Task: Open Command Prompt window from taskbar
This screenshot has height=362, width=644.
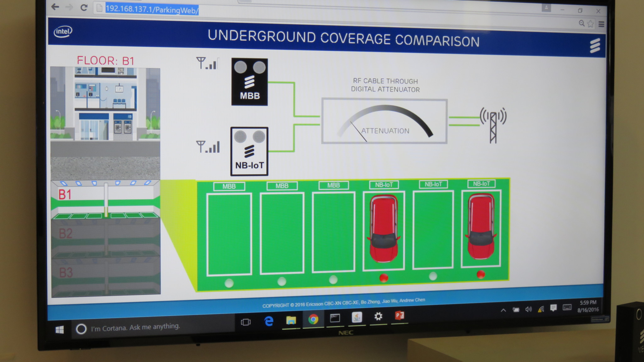Action: (x=335, y=318)
